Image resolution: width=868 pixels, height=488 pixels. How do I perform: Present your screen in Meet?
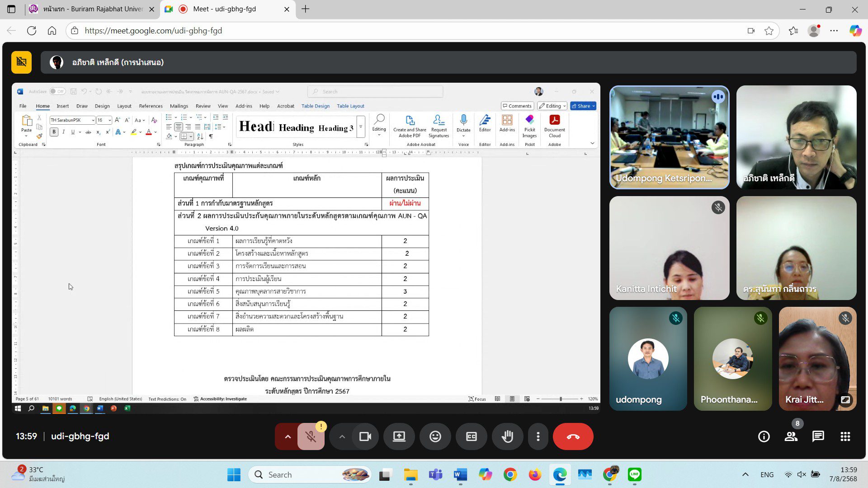click(x=399, y=436)
